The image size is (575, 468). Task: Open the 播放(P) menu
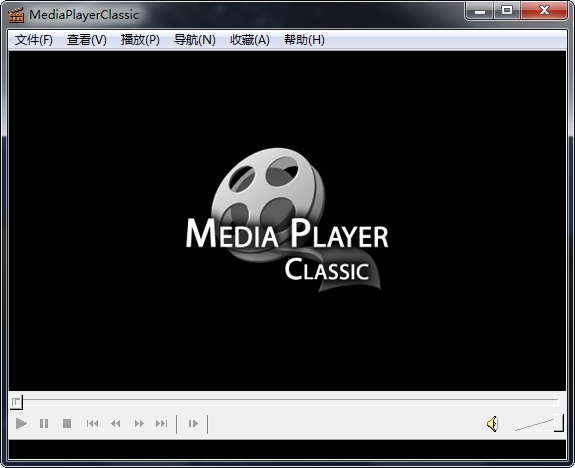pyautogui.click(x=140, y=40)
